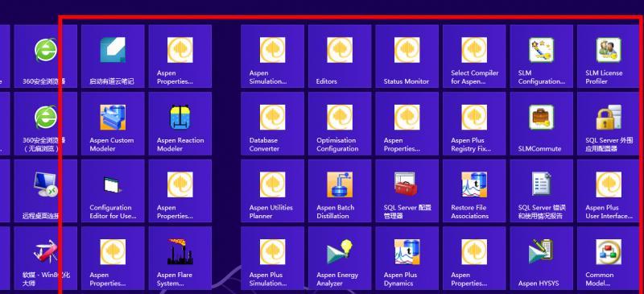Open Aspen Reaction Modeler tile
This screenshot has width=644, height=294.
point(180,123)
